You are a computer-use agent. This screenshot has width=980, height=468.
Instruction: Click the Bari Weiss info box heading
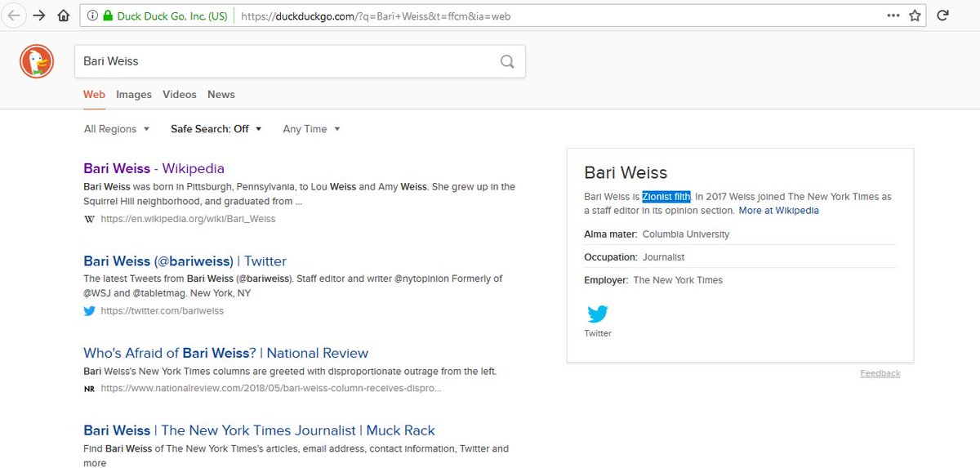pyautogui.click(x=626, y=173)
